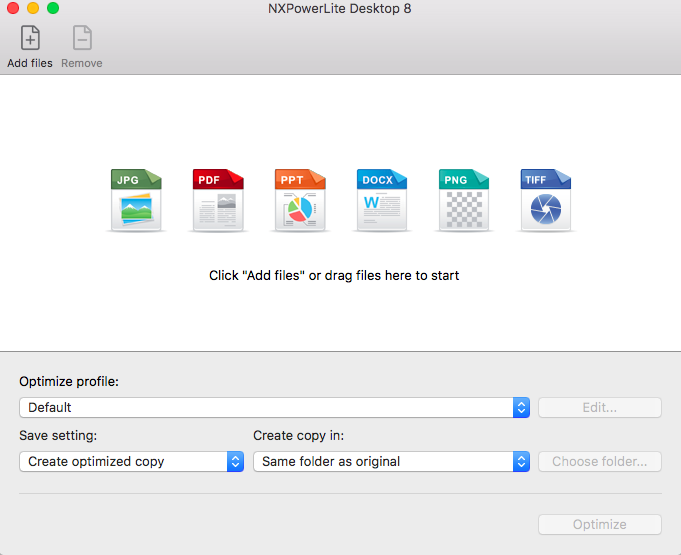
Task: Click the Remove toolbar icon
Action: [82, 38]
